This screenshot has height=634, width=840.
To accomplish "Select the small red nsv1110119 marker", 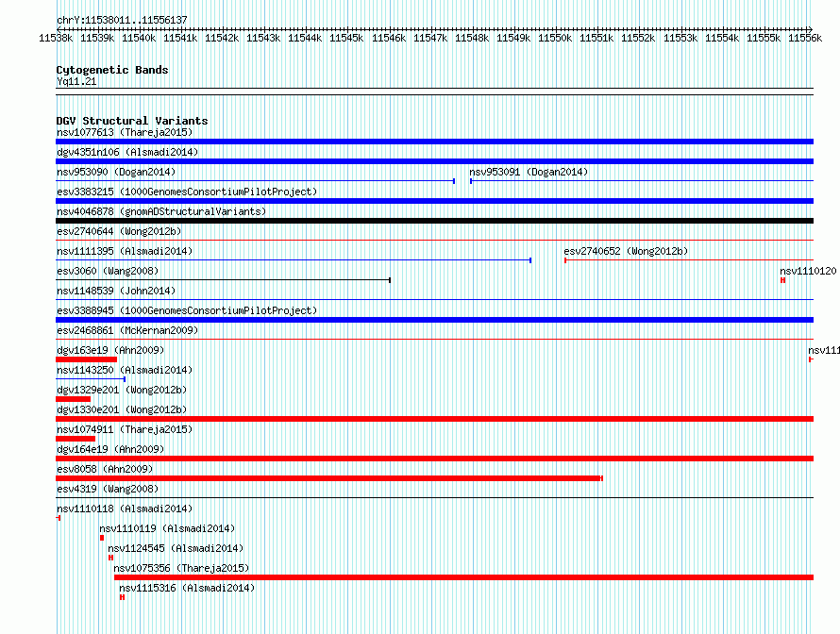I will [x=102, y=538].
